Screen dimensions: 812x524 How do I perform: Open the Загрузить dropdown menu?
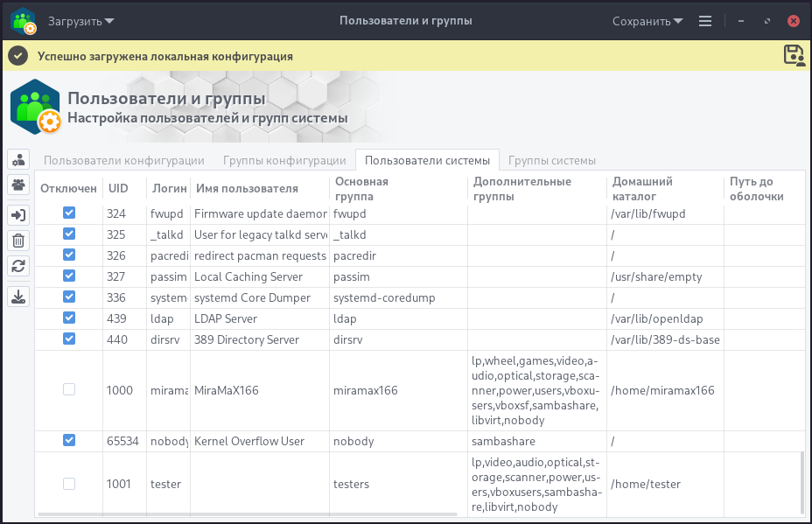(x=80, y=21)
